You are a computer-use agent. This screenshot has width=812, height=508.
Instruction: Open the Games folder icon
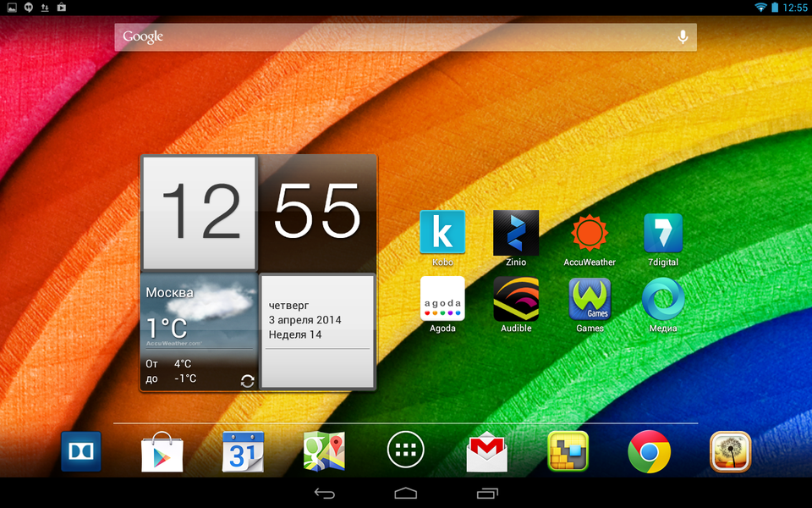pyautogui.click(x=590, y=299)
